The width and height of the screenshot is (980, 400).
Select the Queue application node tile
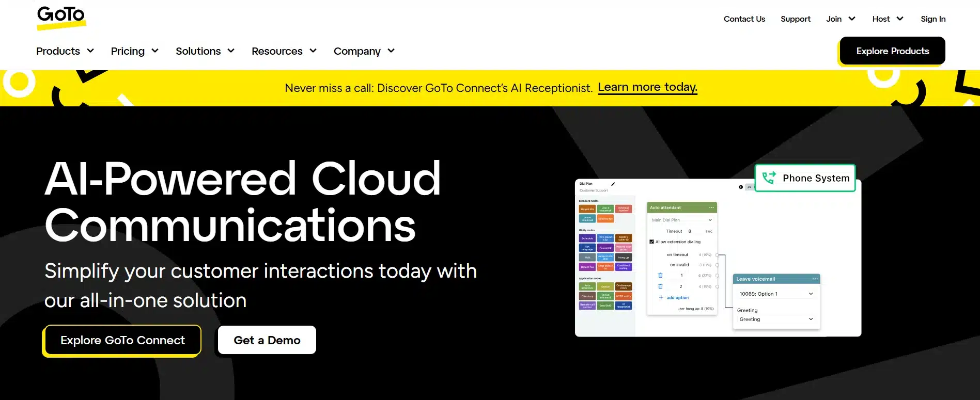605,286
